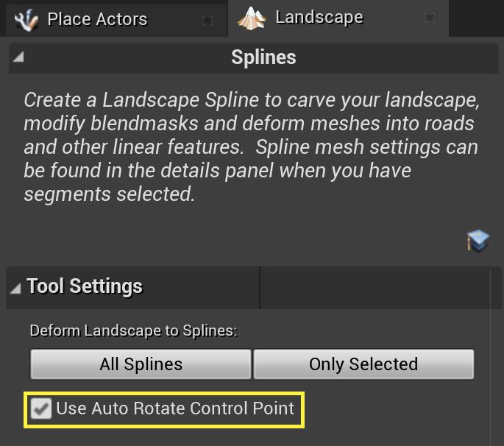This screenshot has width=504, height=446.
Task: Click the Only Selected button
Action: (364, 364)
